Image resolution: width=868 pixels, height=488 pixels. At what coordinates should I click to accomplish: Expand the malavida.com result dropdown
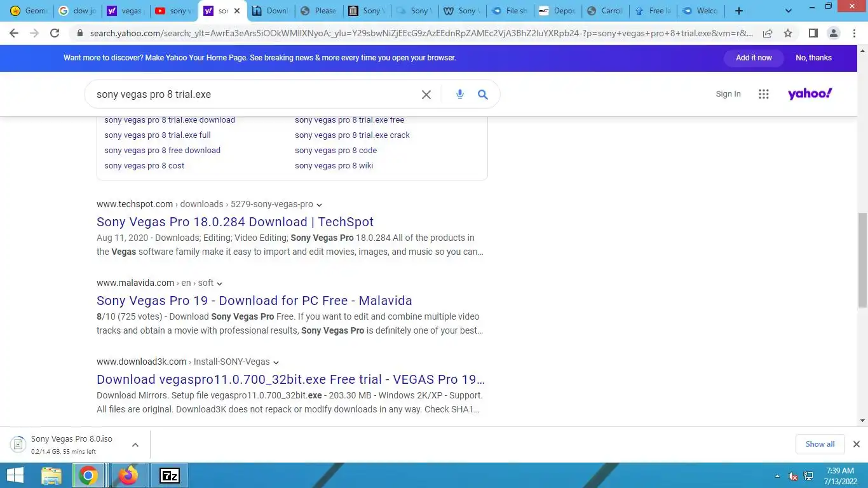click(x=219, y=283)
